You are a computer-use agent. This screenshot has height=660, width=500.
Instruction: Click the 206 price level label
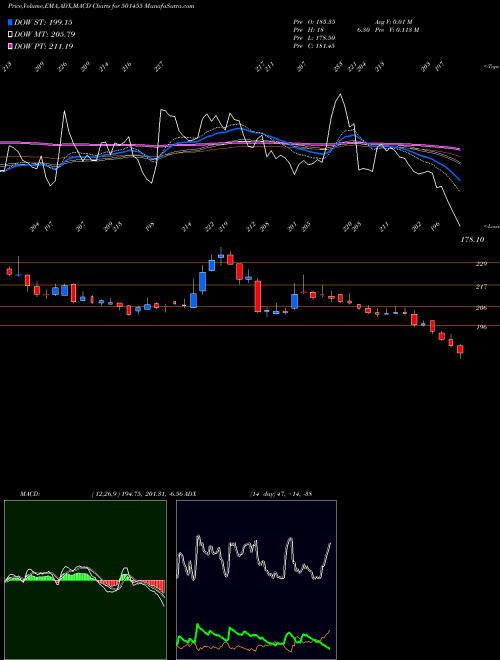[481, 308]
